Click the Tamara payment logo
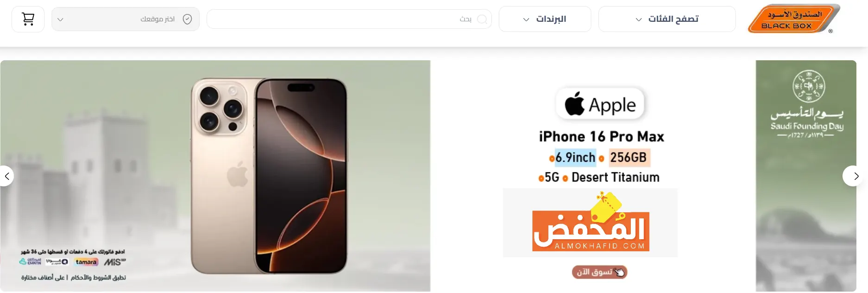 [x=86, y=262]
